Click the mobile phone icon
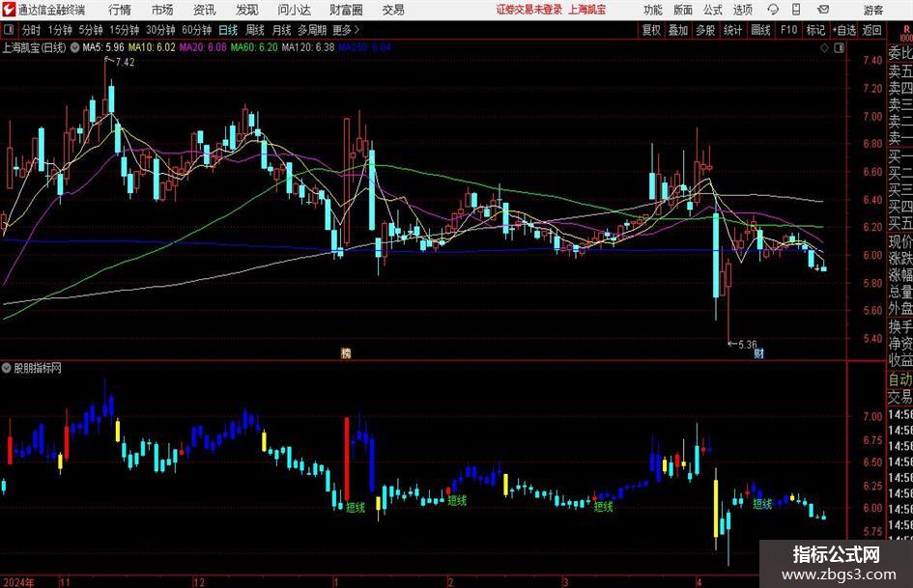Viewport: 913px width, 588px height. click(796, 10)
